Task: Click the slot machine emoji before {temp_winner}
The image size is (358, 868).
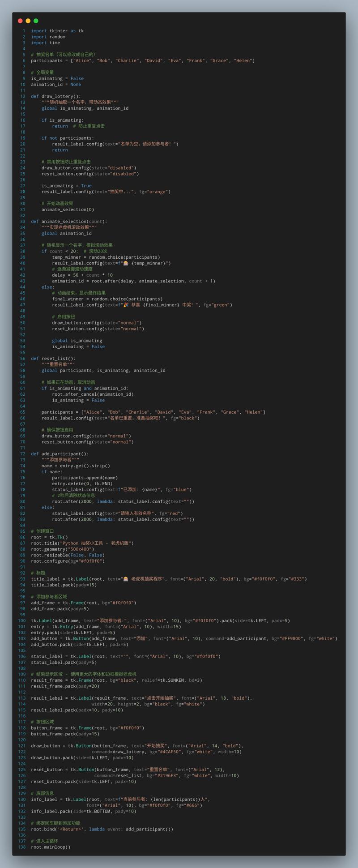Action: [x=126, y=263]
